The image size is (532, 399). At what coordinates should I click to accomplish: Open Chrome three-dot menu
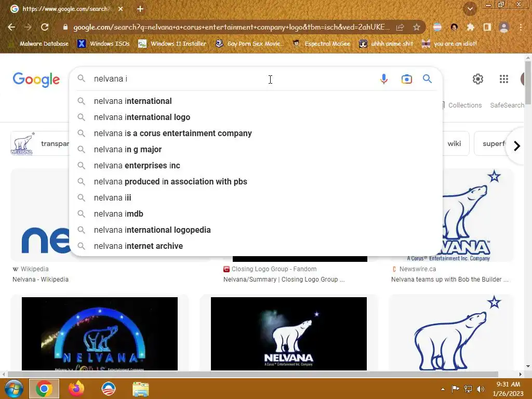[x=521, y=27]
